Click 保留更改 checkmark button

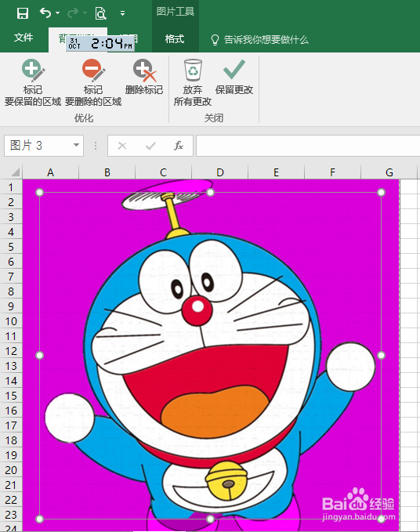234,77
